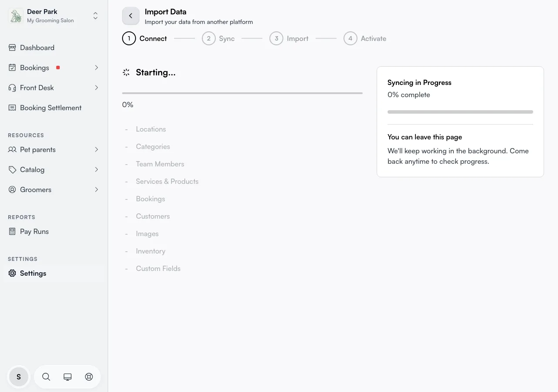This screenshot has width=558, height=392.
Task: Click the Bookings item in sync list
Action: pyautogui.click(x=150, y=199)
